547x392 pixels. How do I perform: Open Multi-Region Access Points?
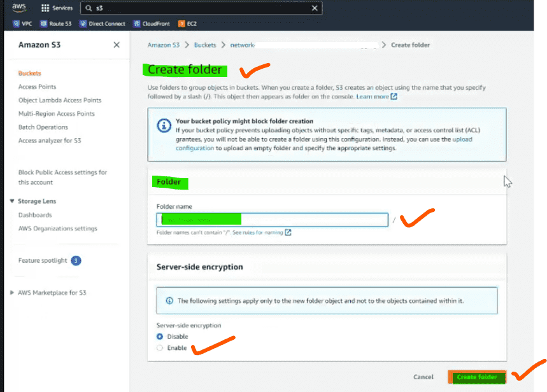coord(57,114)
